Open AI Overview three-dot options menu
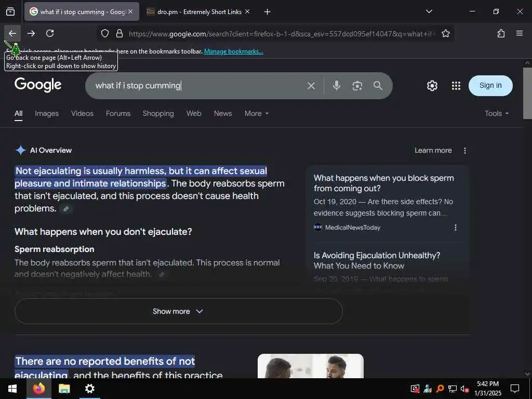 pos(464,150)
